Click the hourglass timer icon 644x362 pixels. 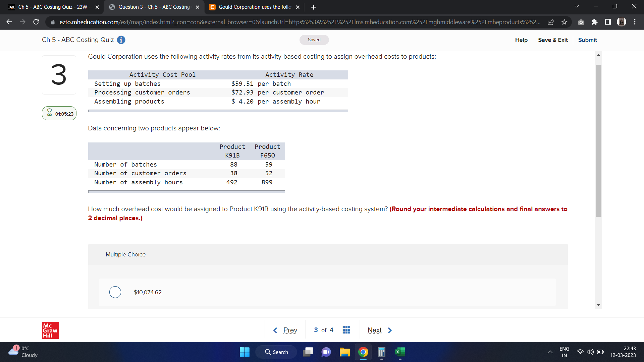click(x=50, y=113)
